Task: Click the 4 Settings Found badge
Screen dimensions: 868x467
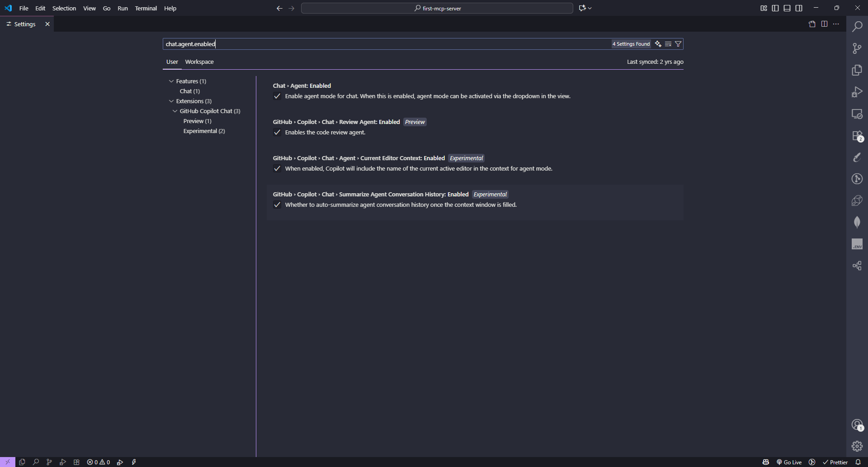Action: coord(631,44)
